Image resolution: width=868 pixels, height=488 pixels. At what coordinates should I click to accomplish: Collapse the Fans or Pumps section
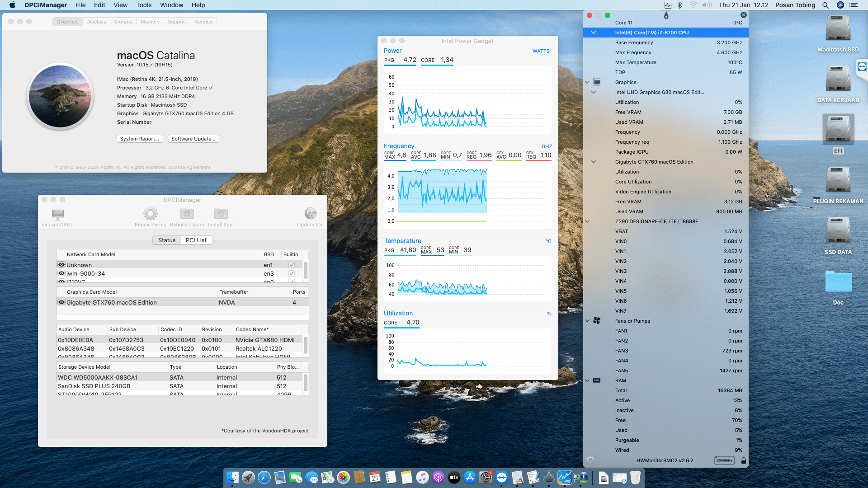click(x=587, y=321)
